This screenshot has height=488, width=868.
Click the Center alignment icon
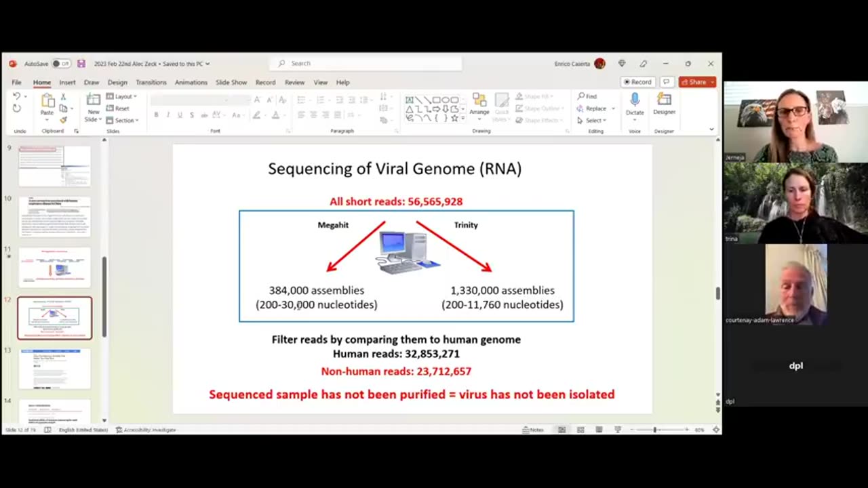[313, 115]
